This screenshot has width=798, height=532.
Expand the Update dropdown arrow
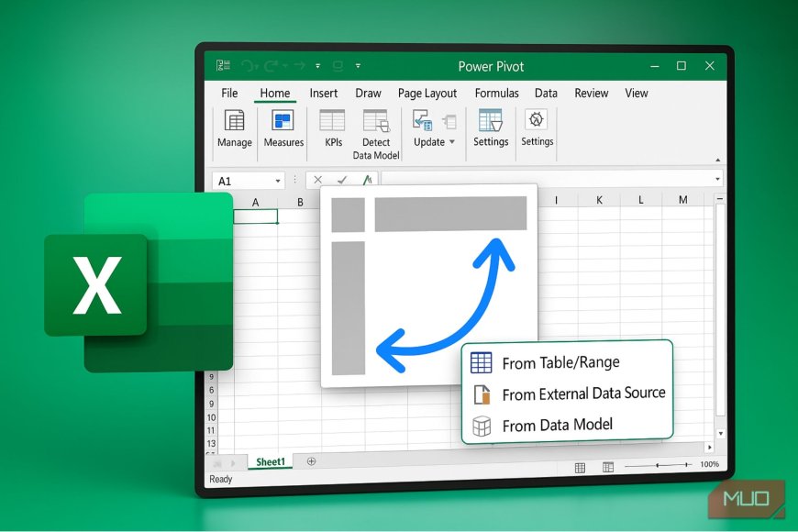(451, 142)
